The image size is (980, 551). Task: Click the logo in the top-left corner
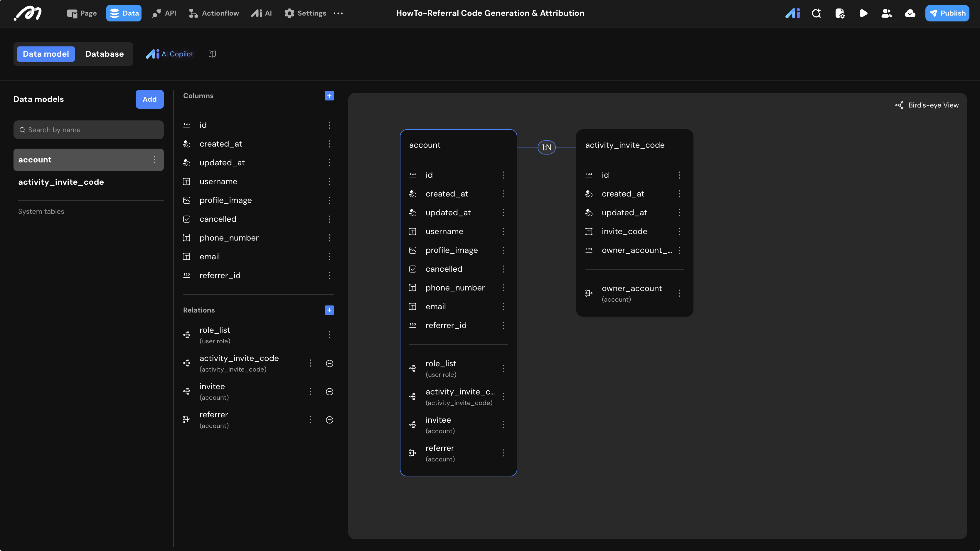(28, 13)
